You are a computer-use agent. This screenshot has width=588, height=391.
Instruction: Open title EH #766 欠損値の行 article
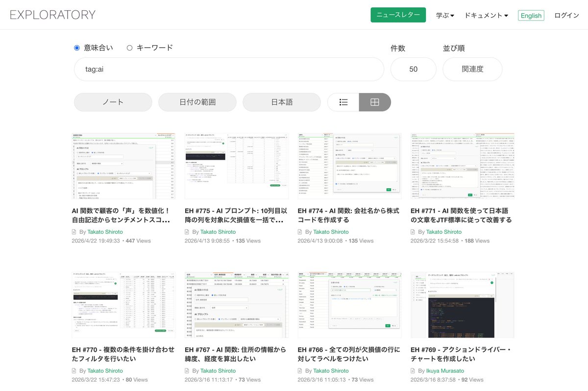[x=349, y=354]
